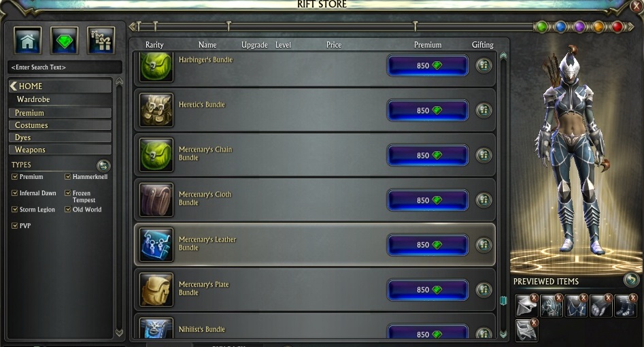Viewport: 644px width, 347px height.
Task: Toggle the Storm Legion checkbox
Action: coord(15,210)
